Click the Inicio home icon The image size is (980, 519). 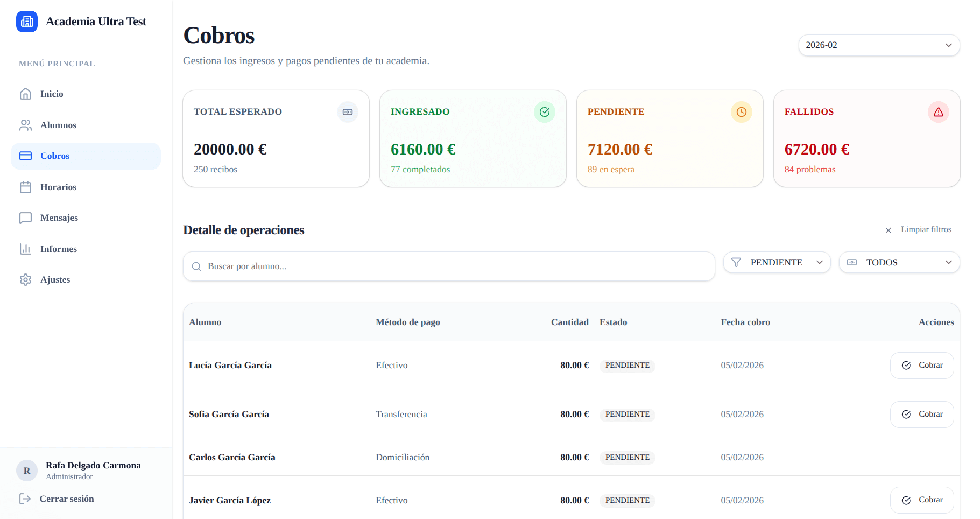pos(25,94)
